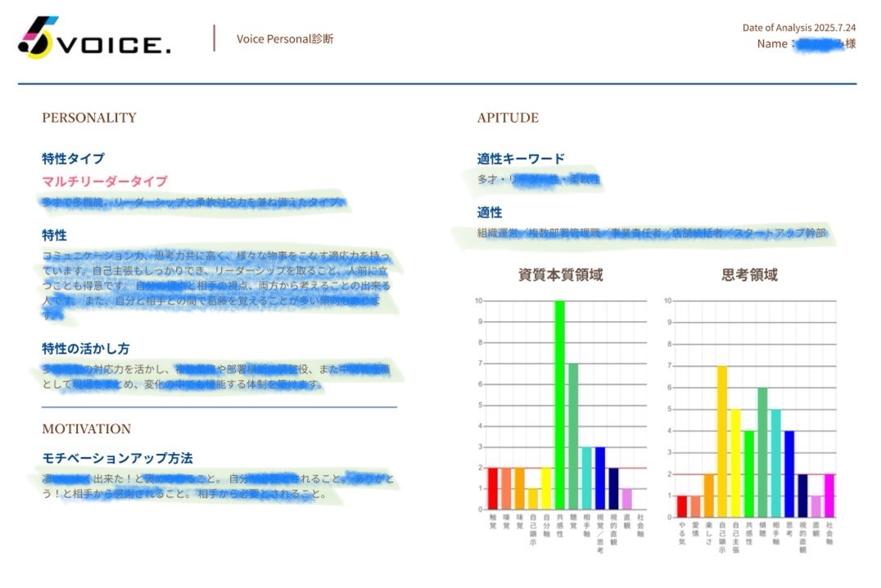
Task: Click the MOTIVATION section heading
Action: [86, 429]
